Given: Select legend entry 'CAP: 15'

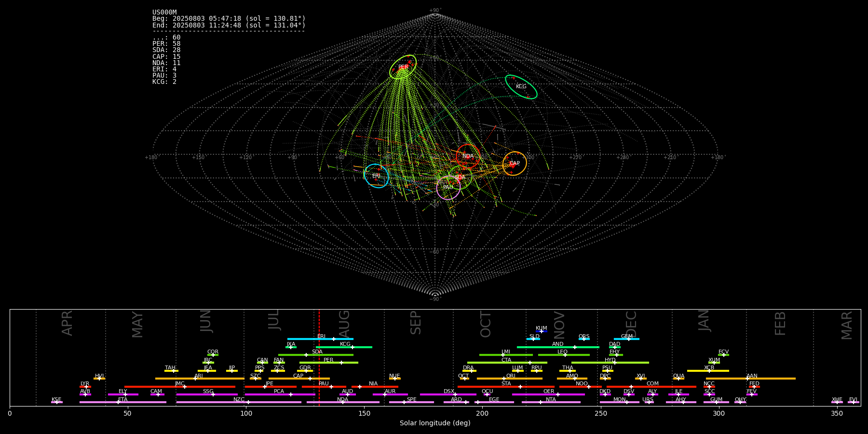Looking at the screenshot, I should coord(166,56).
